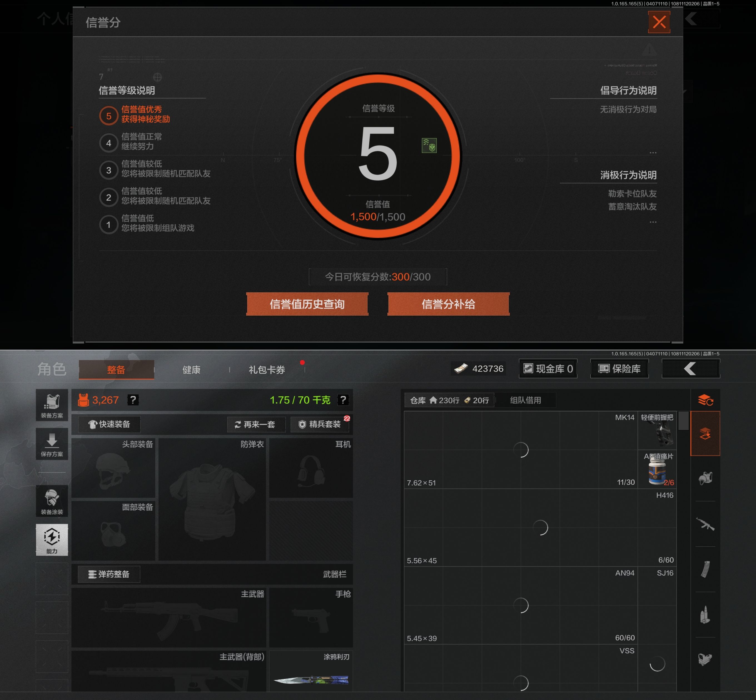Expand 消极行为说明 ellipsis for more
The image size is (756, 700).
653,222
